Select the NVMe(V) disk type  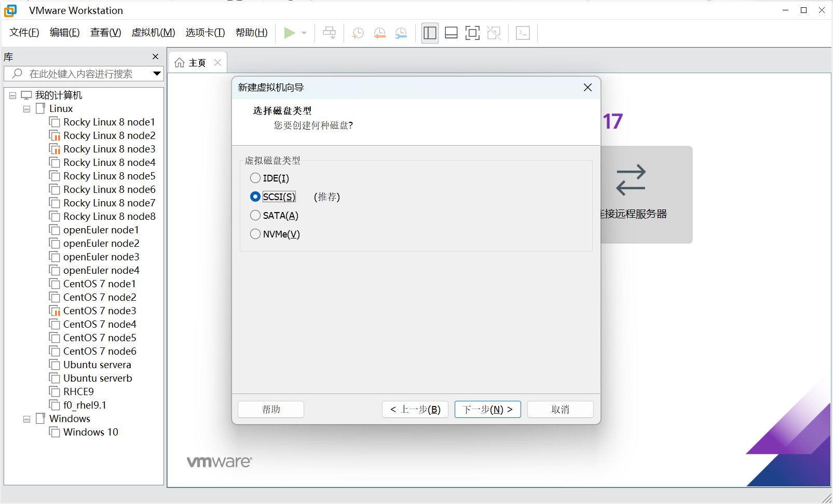click(x=255, y=234)
